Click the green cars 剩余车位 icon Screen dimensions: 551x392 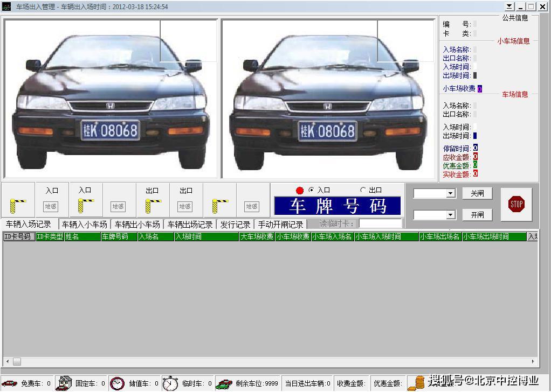pos(224,383)
